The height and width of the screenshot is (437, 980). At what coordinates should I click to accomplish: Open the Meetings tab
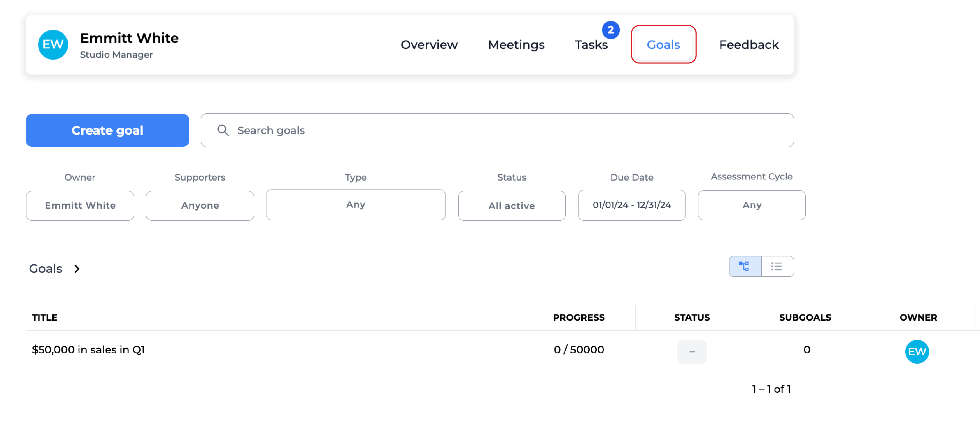click(516, 45)
